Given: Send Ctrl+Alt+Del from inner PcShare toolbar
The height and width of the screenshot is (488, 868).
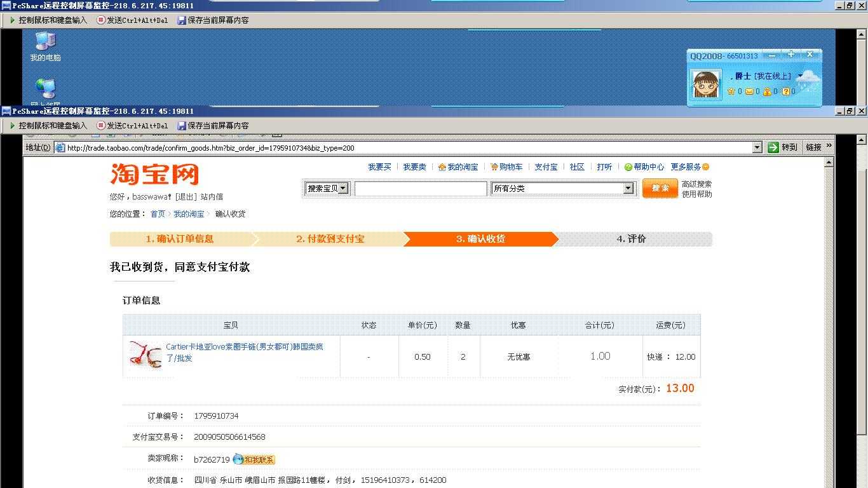Looking at the screenshot, I should click(x=132, y=126).
